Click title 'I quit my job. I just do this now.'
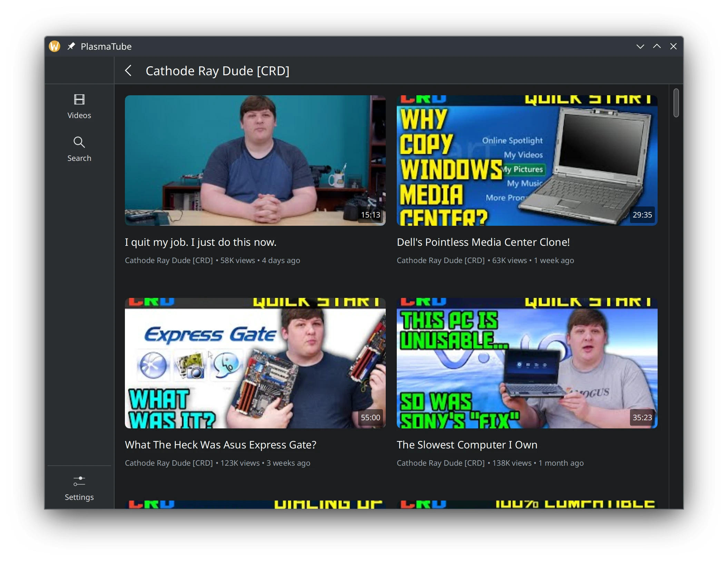Screen dimensions: 728x562 click(201, 242)
